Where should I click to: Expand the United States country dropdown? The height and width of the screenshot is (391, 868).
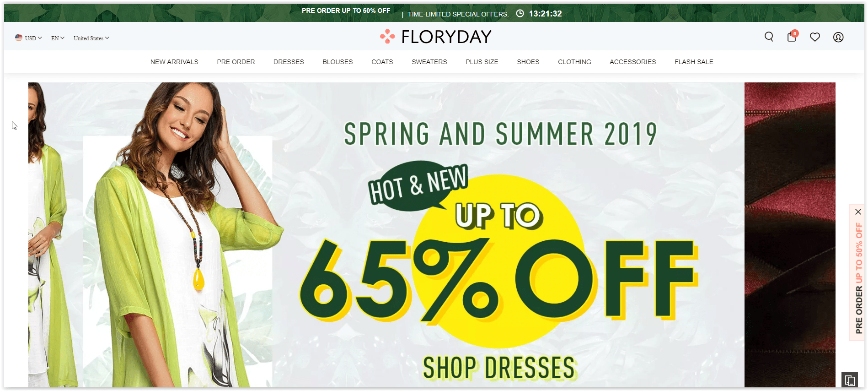click(x=91, y=38)
